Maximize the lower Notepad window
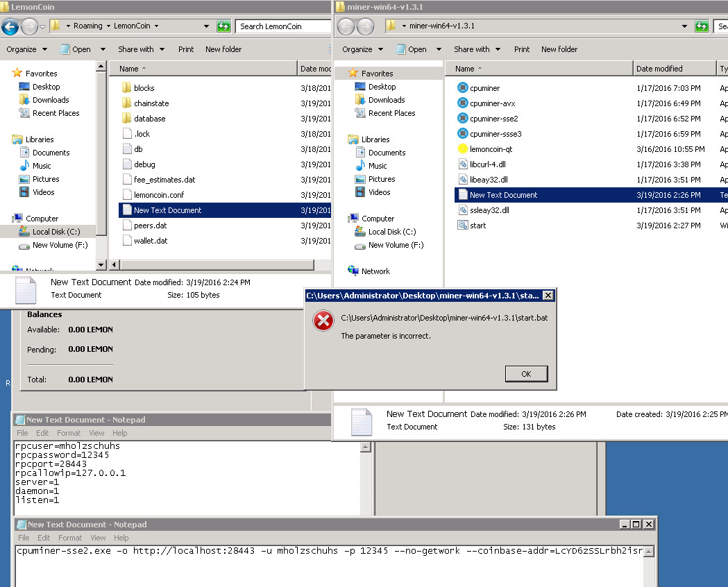728x587 pixels. pos(636,525)
